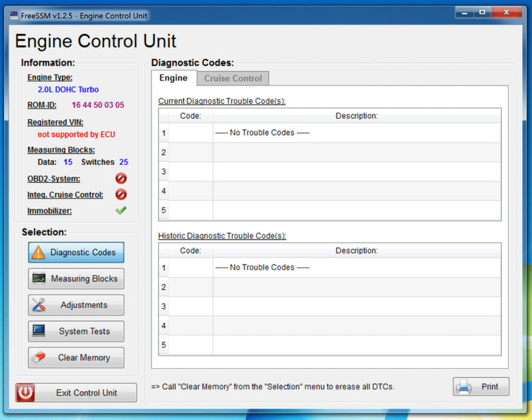Image resolution: width=532 pixels, height=420 pixels.
Task: Launch System Tests
Action: coord(76,331)
